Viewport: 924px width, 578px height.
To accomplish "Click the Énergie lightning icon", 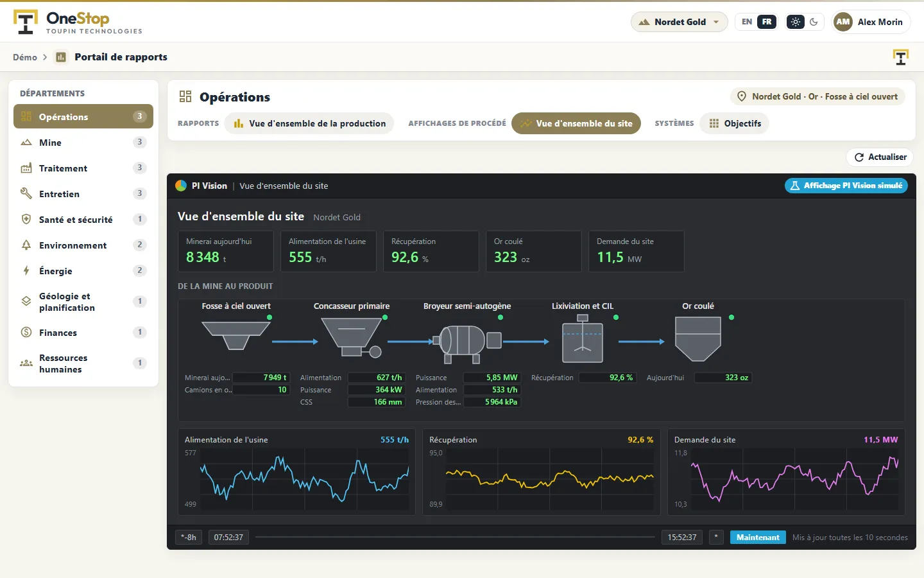I will [26, 270].
